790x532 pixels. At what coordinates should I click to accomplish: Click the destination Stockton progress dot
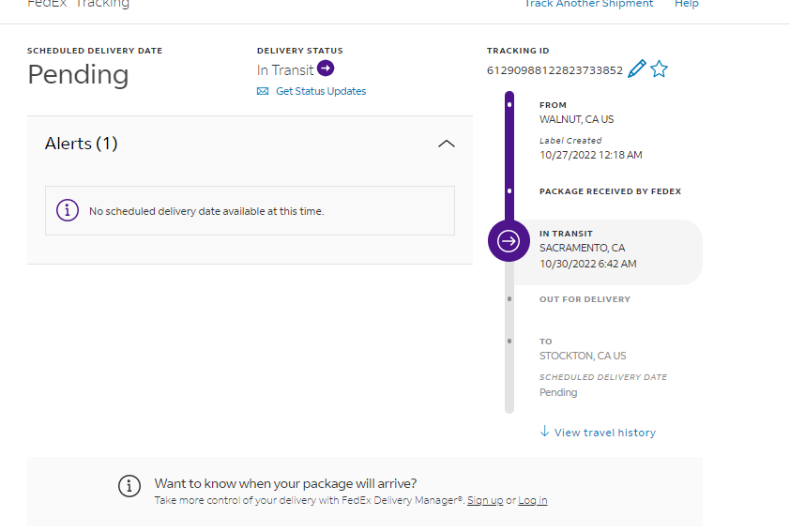point(509,342)
